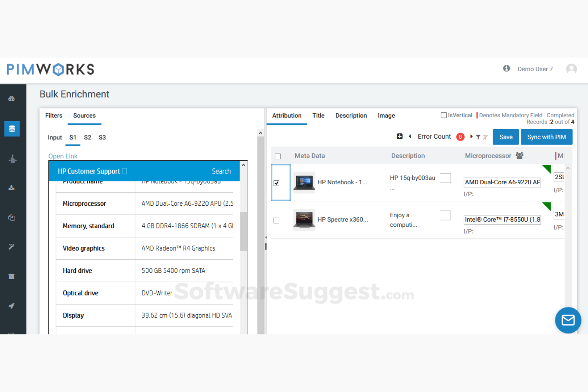Select the S1 source tab
Image resolution: width=588 pixels, height=392 pixels.
73,137
